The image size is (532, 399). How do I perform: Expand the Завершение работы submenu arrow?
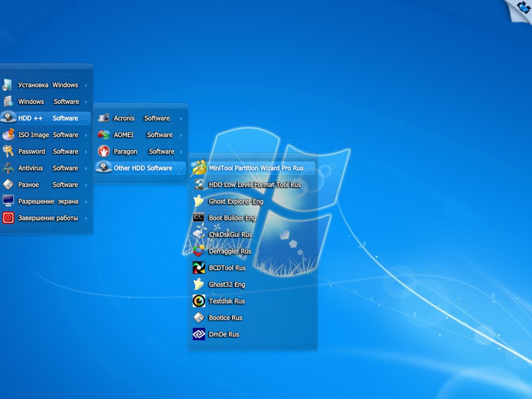[86, 218]
